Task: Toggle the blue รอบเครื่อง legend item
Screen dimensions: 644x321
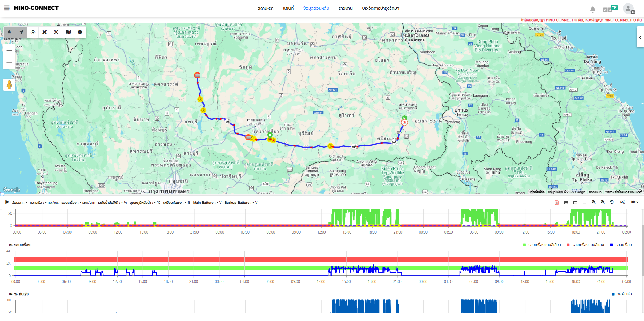Action: tap(621, 245)
